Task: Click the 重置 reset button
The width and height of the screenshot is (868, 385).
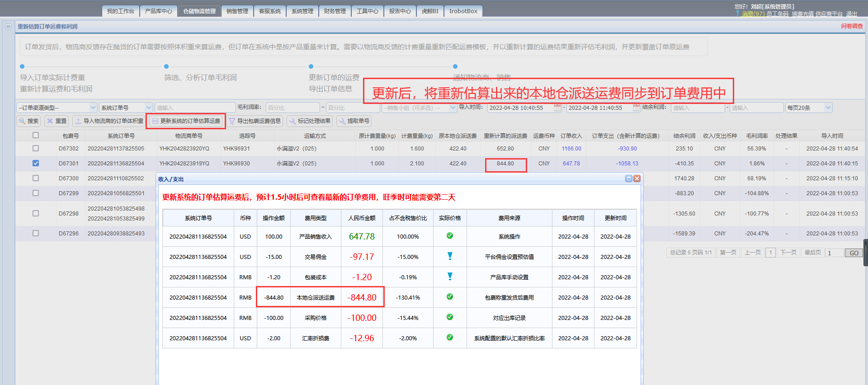Action: pos(57,121)
